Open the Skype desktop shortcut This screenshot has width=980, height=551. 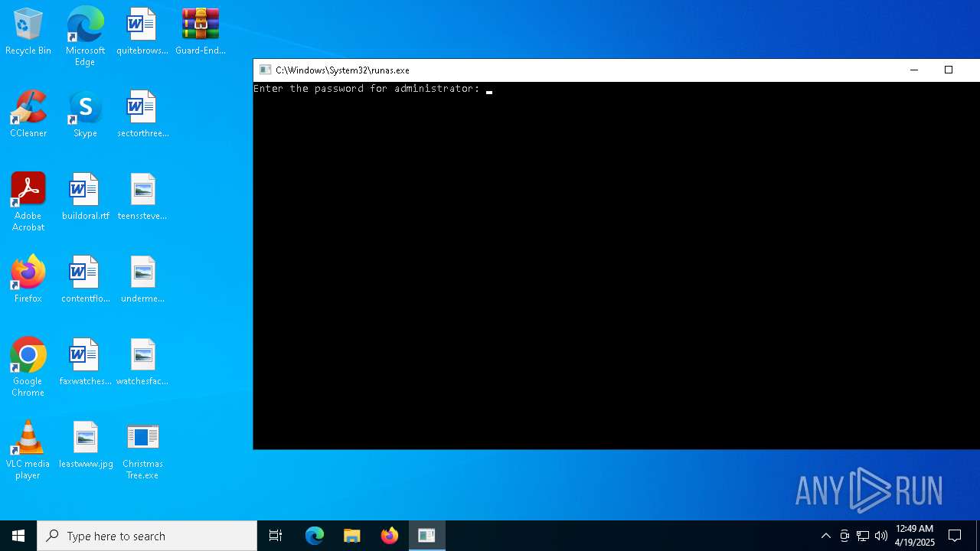point(85,115)
